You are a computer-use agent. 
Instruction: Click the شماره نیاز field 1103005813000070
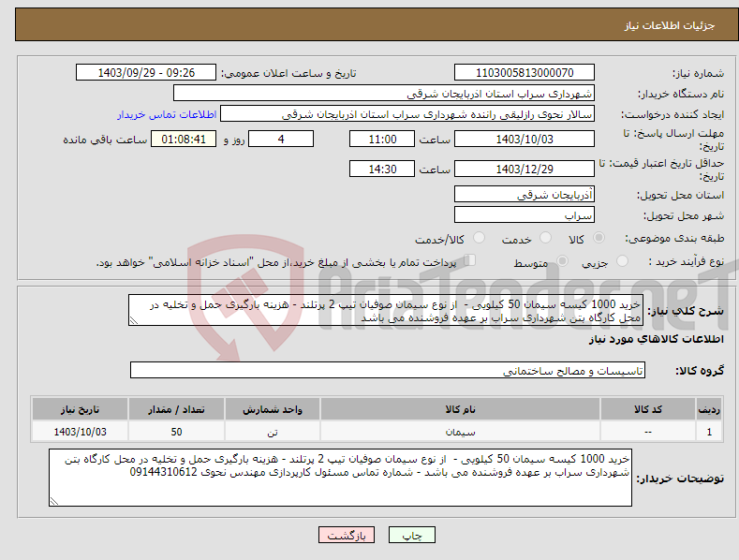pyautogui.click(x=525, y=73)
